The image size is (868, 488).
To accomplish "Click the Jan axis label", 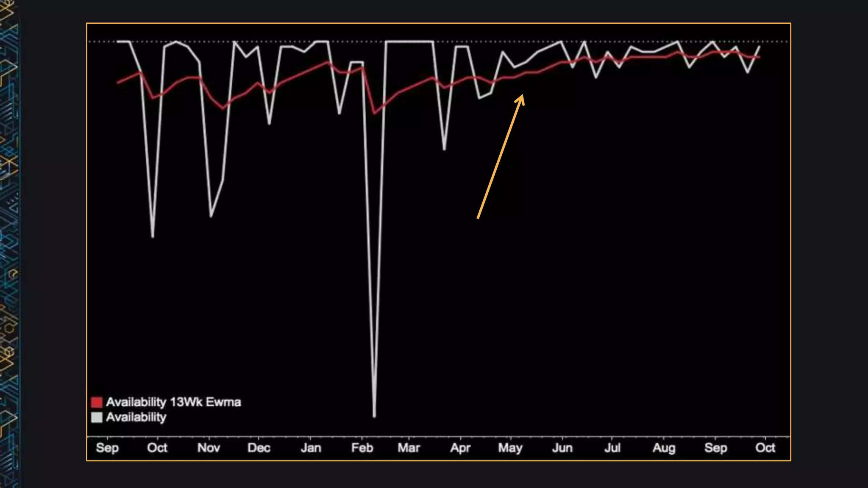I will point(311,448).
